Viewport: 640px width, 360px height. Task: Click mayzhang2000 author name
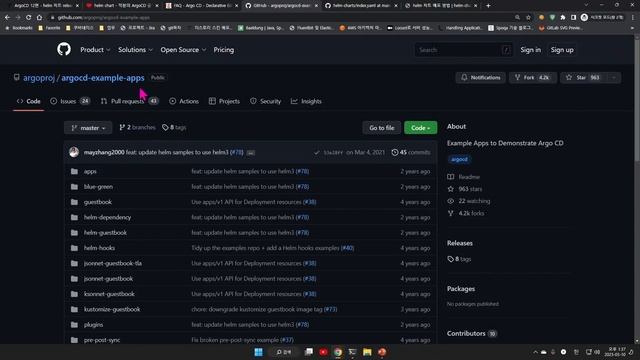click(104, 152)
